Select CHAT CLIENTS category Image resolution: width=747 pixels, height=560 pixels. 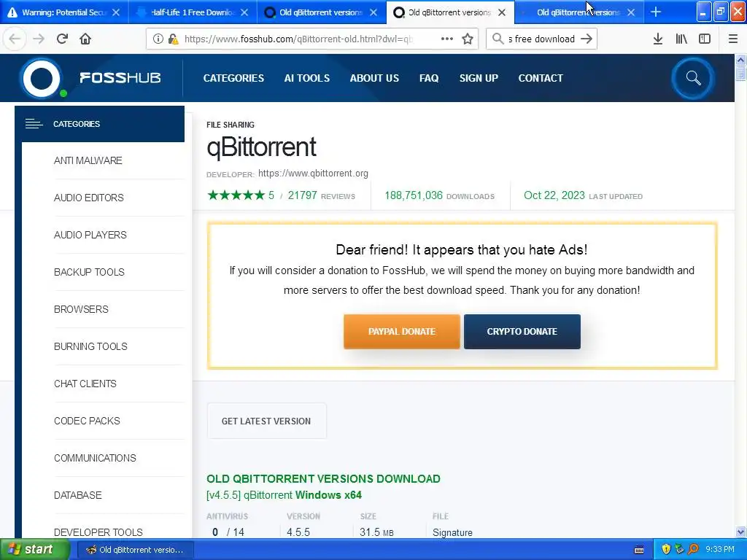85,384
